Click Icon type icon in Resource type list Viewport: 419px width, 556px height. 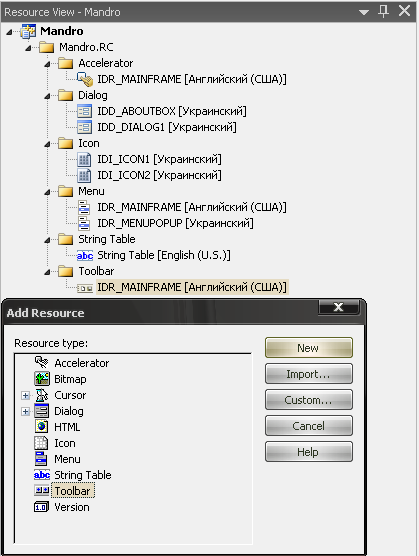coord(41,443)
